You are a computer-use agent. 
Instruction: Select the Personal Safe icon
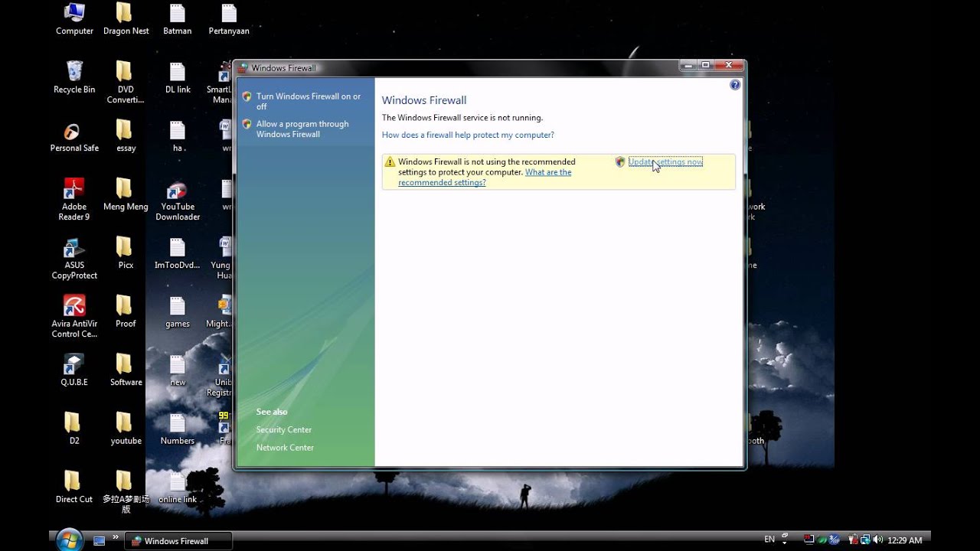pos(74,136)
